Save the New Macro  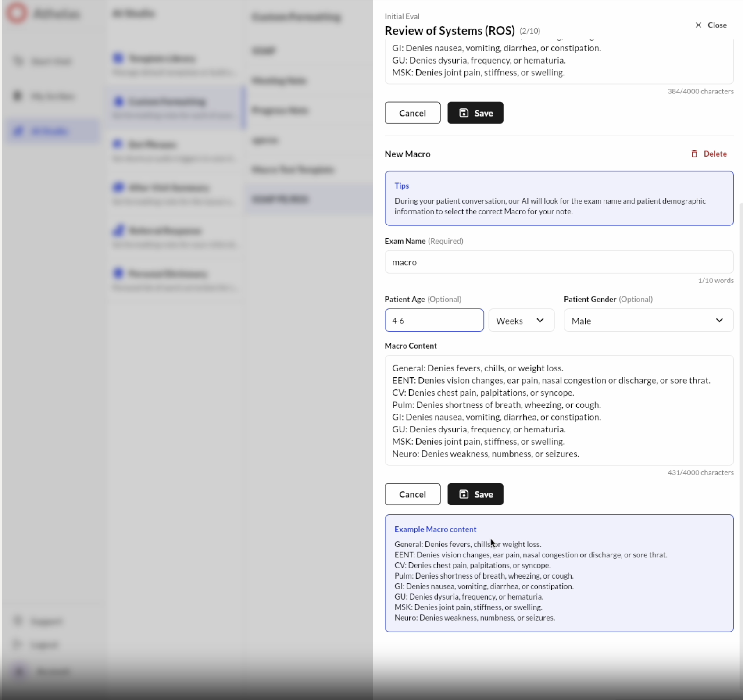tap(475, 494)
